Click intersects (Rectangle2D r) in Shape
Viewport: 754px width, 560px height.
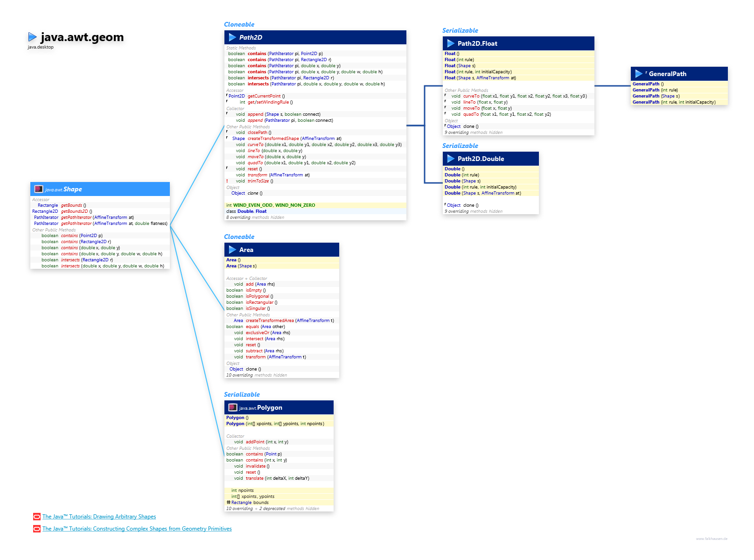[x=87, y=260]
